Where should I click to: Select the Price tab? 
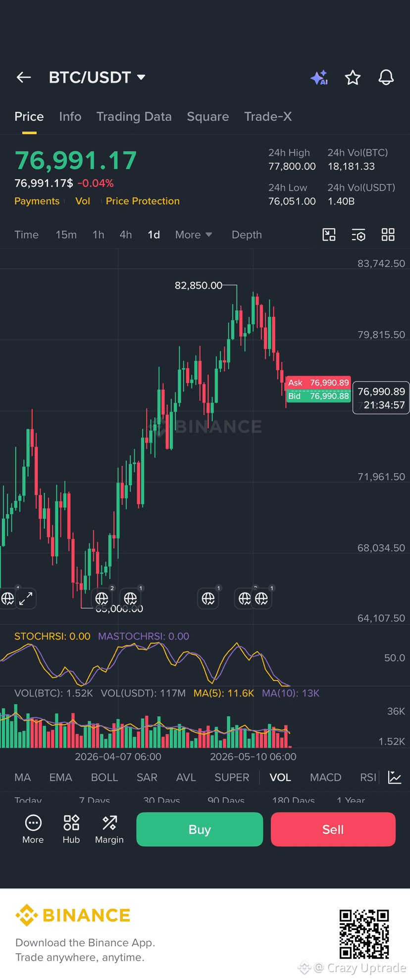click(x=29, y=116)
